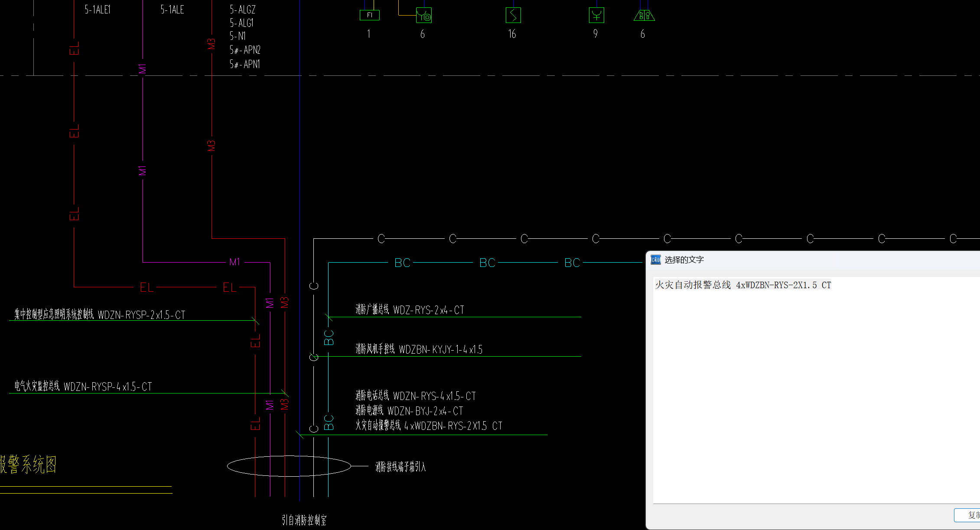
Task: Pick the 消防电话总线 WDZN-RYS-4x1.5-CT annotation
Action: (x=416, y=396)
